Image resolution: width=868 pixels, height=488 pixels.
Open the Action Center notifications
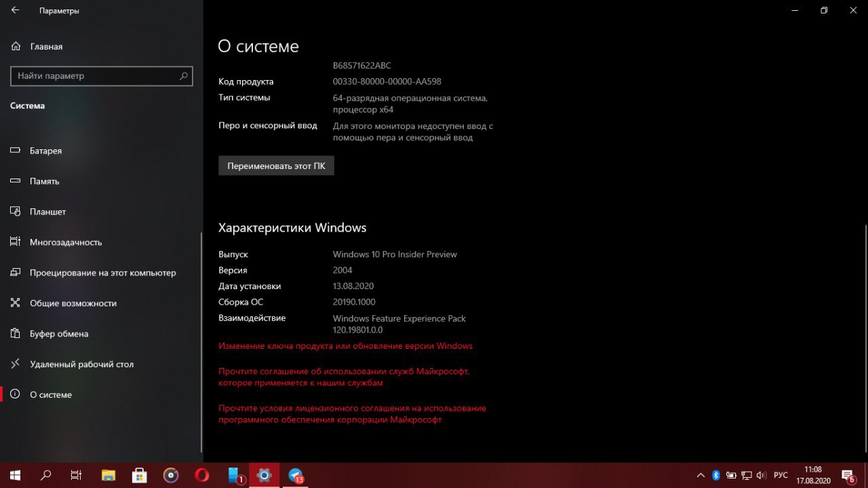point(848,475)
